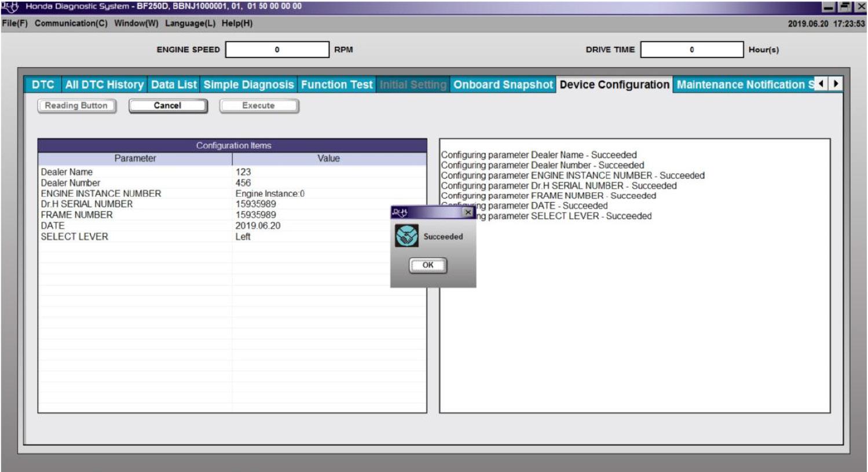The image size is (868, 472).
Task: Open the Data List tab
Action: pyautogui.click(x=174, y=85)
